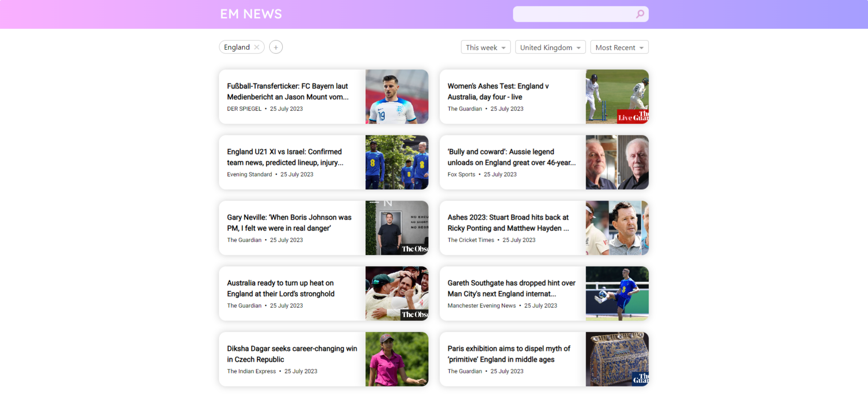
Task: Click The Guardian label under Paris exhibition
Action: point(465,371)
